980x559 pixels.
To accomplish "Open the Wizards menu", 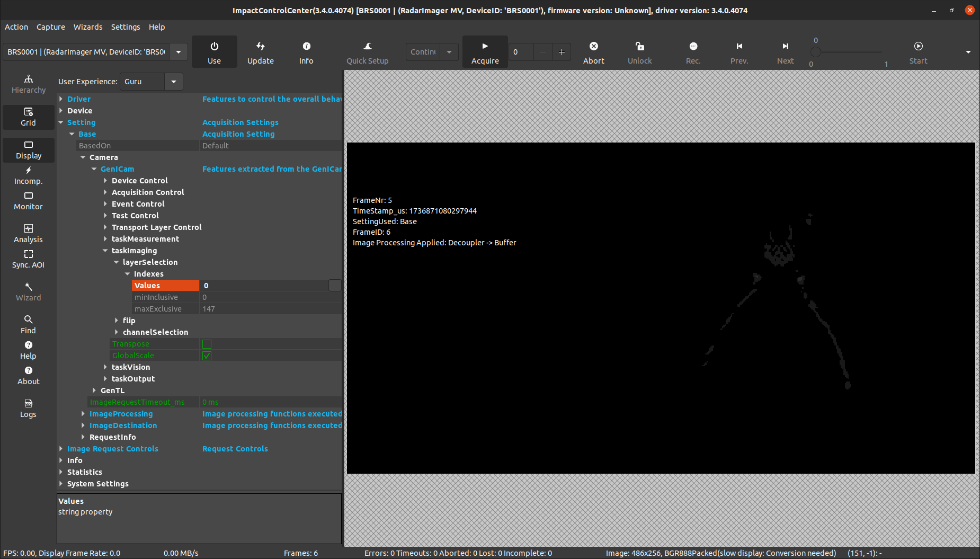I will click(x=88, y=27).
